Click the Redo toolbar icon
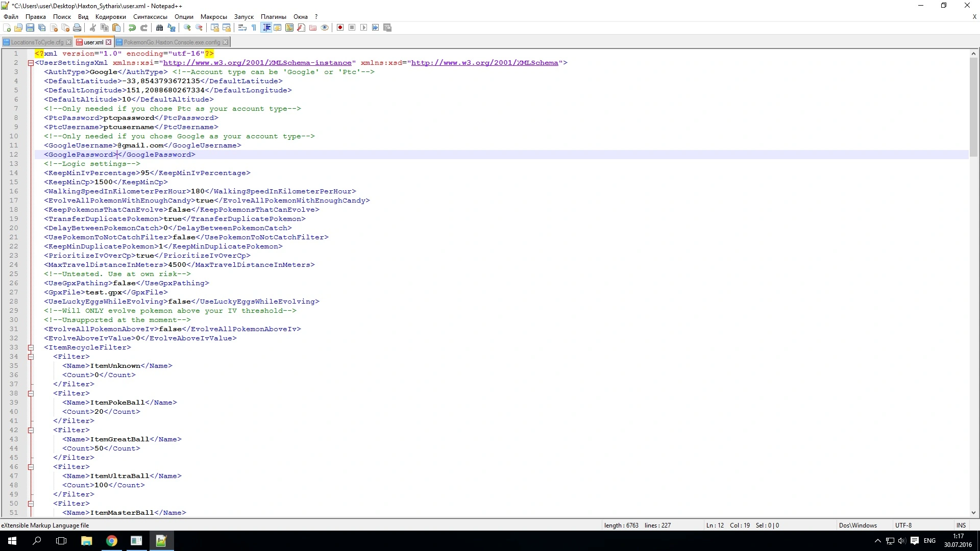This screenshot has height=551, width=980. click(144, 28)
